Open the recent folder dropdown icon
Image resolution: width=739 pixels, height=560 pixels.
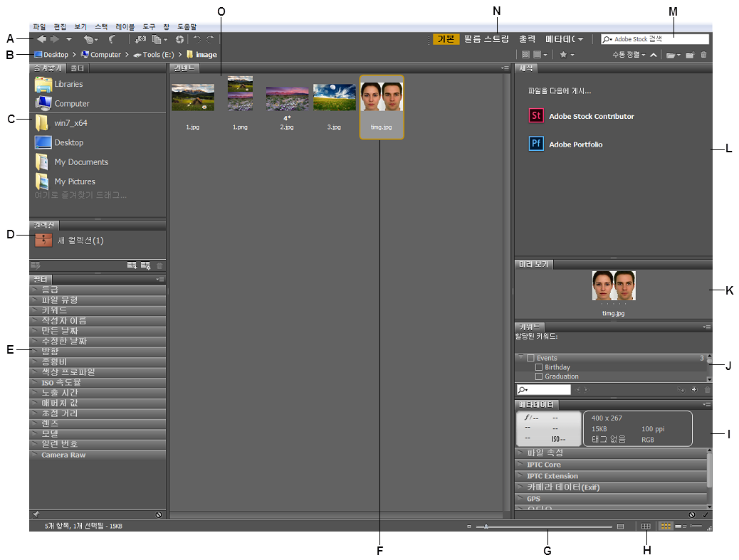[673, 55]
